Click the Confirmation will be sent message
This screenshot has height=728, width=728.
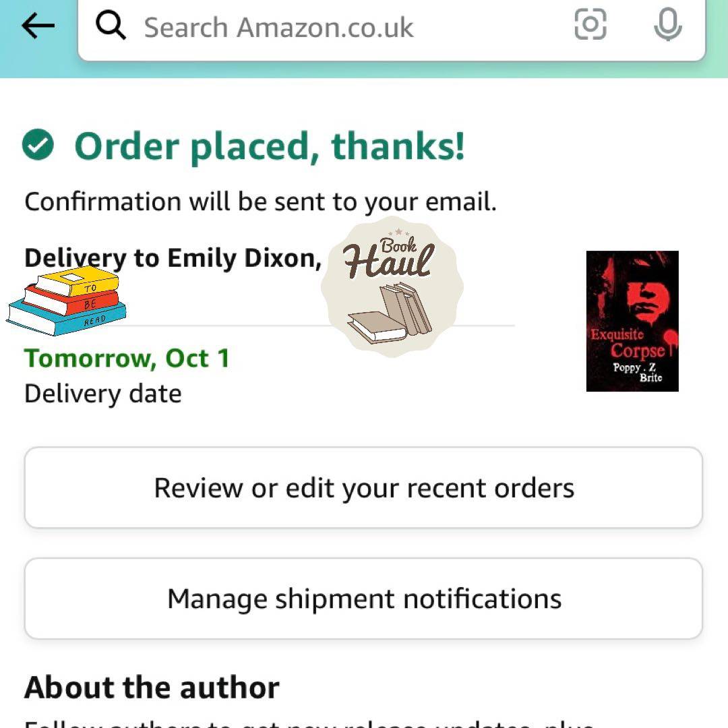pyautogui.click(x=260, y=202)
